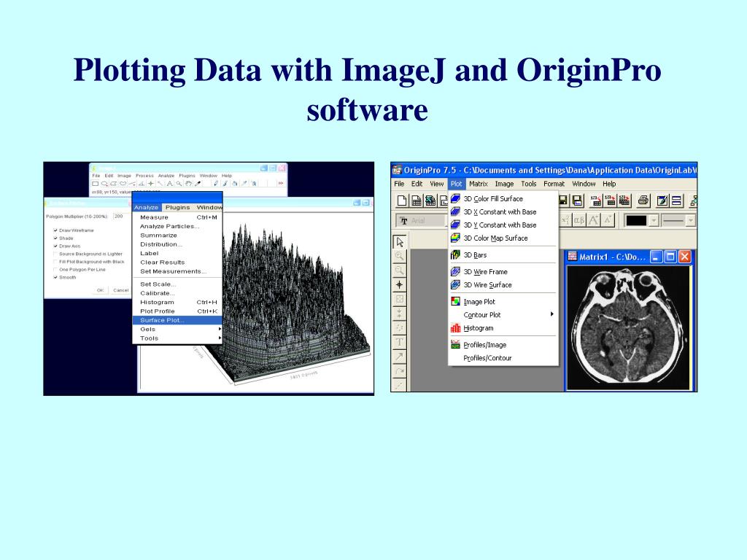The width and height of the screenshot is (747, 560).
Task: Click the black color swatch in OriginPro
Action: click(x=636, y=220)
